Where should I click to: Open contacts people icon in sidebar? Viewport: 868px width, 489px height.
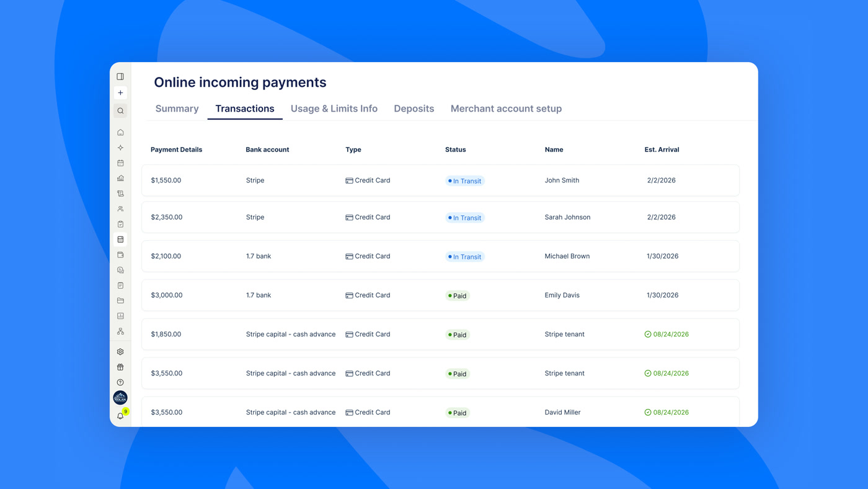point(120,209)
